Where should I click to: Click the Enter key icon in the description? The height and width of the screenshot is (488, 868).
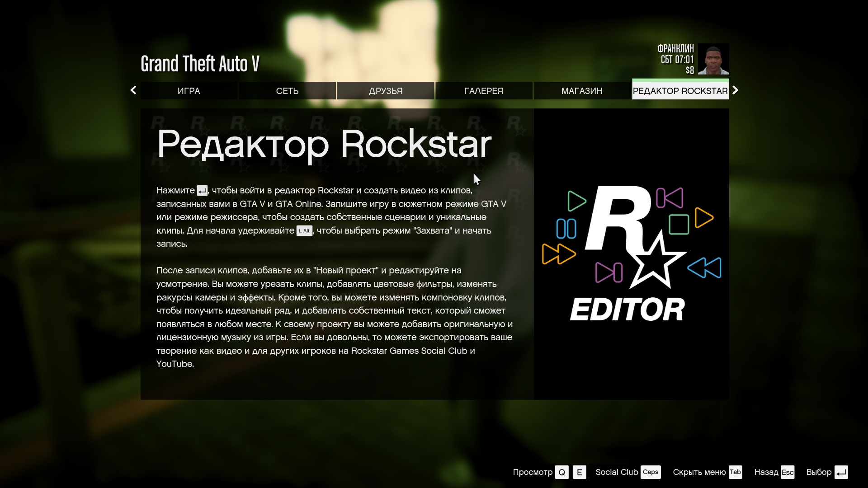[x=202, y=191]
